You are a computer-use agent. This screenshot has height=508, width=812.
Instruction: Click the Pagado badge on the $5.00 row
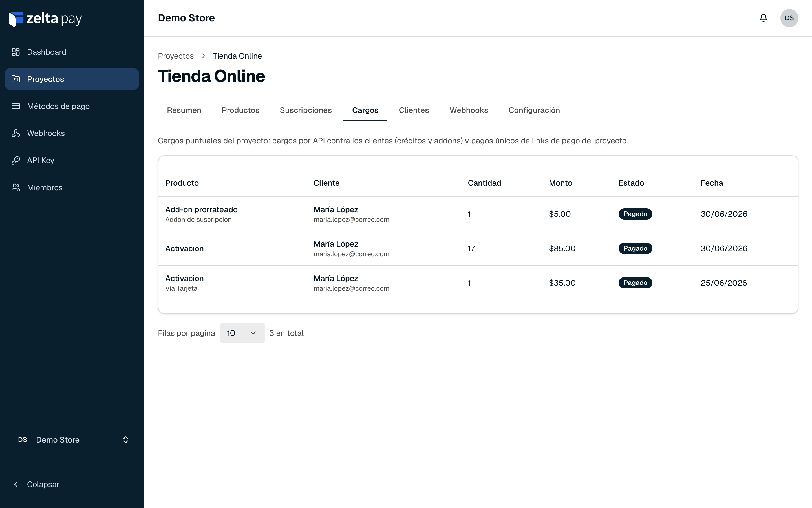pos(635,214)
